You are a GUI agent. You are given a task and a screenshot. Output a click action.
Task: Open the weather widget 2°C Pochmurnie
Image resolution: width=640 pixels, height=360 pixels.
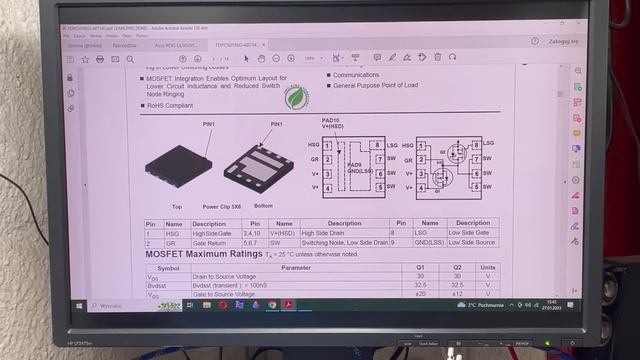click(480, 305)
